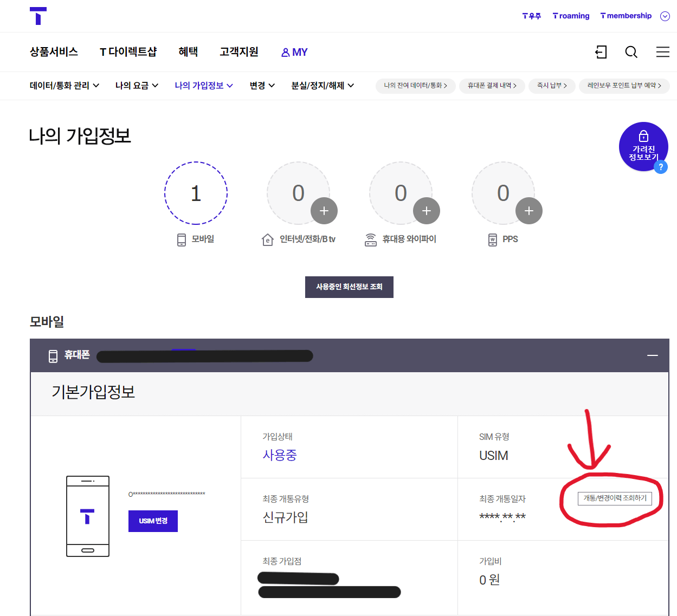This screenshot has width=677, height=616.
Task: Click the phone icon in the 휴대폰 header
Action: (53, 355)
